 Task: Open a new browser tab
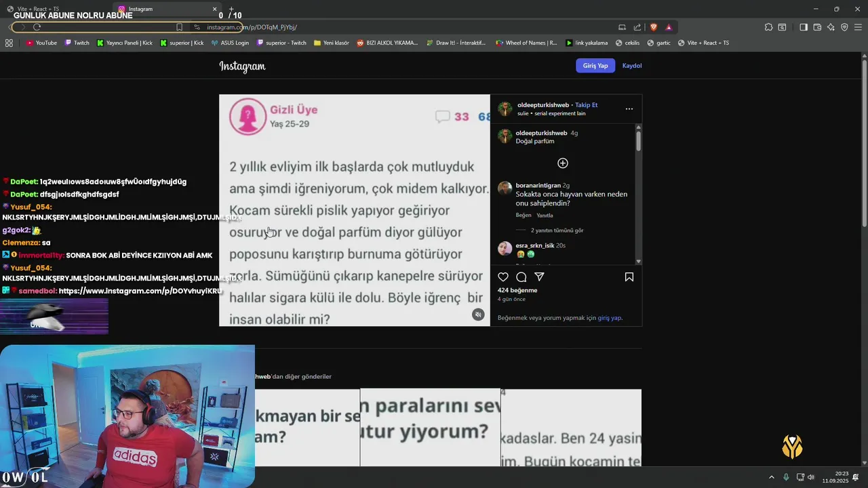(231, 9)
